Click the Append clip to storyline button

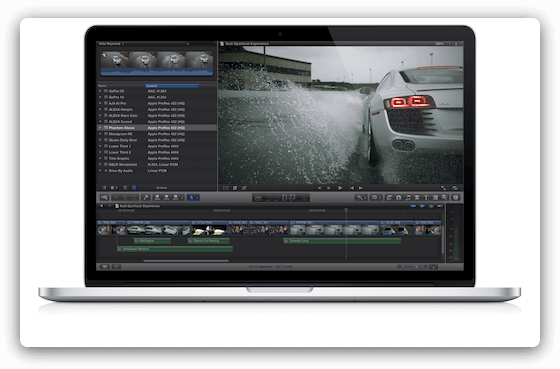[x=175, y=198]
